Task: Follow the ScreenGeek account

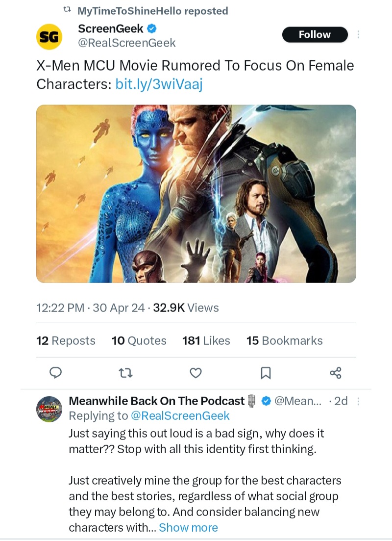Action: [315, 34]
